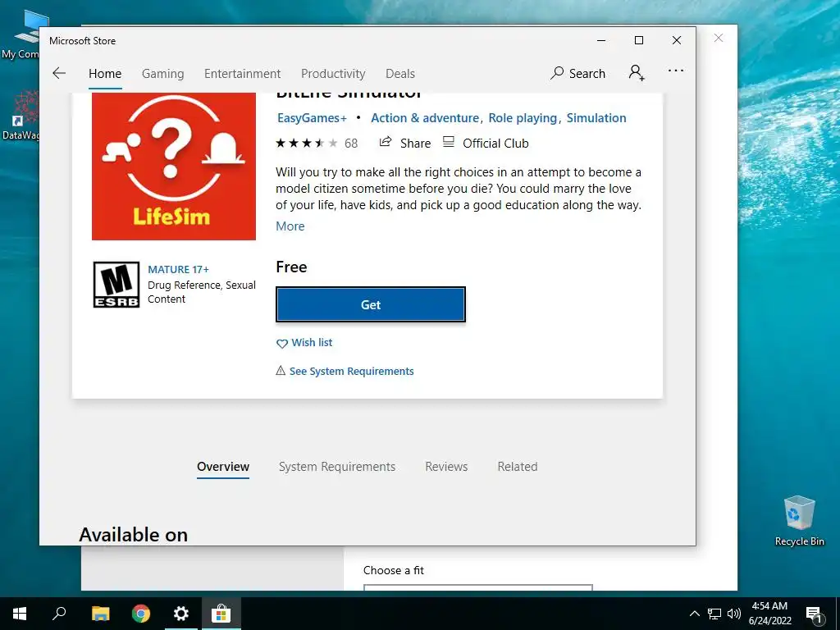840x630 pixels.
Task: Open File Explorer from the taskbar
Action: [x=100, y=614]
